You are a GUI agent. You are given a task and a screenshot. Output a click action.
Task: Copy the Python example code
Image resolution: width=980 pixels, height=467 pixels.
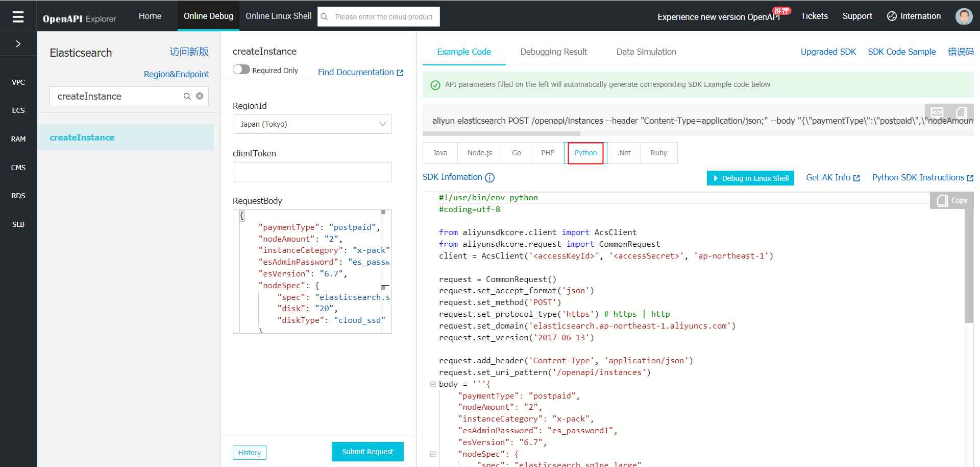click(x=952, y=200)
